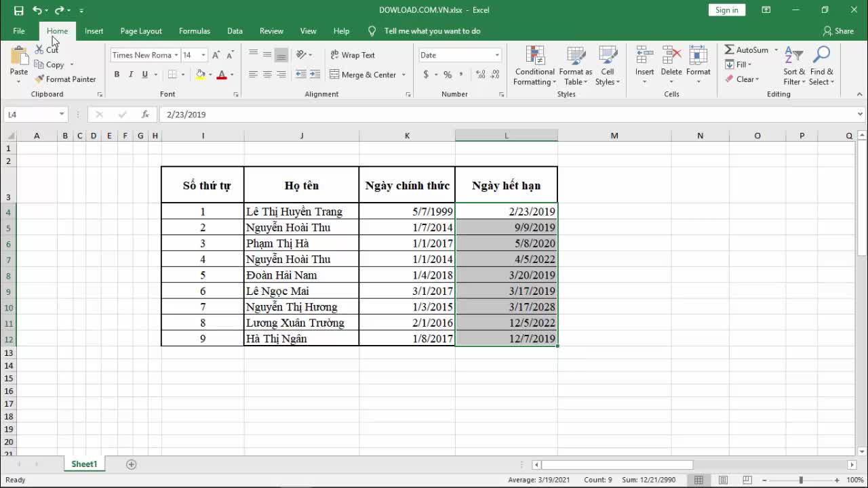This screenshot has width=868, height=488.
Task: Open the File tab
Action: 19,31
